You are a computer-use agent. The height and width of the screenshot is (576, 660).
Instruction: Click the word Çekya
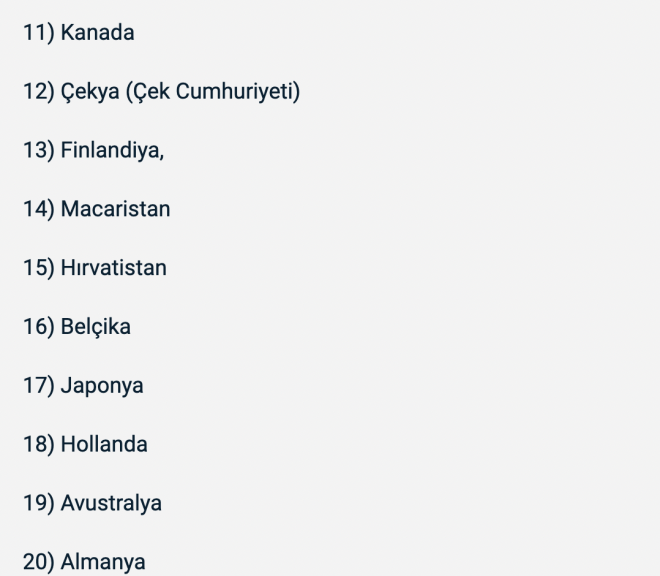tap(92, 93)
